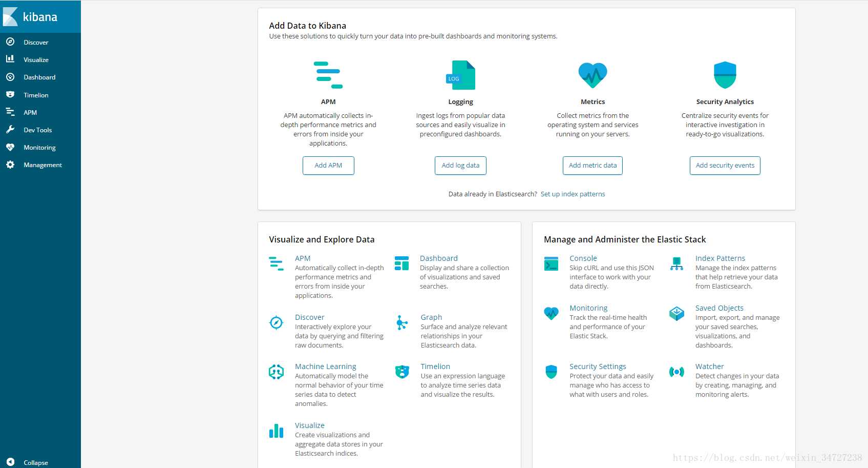
Task: Click Dev Tools wrench icon
Action: 10,130
